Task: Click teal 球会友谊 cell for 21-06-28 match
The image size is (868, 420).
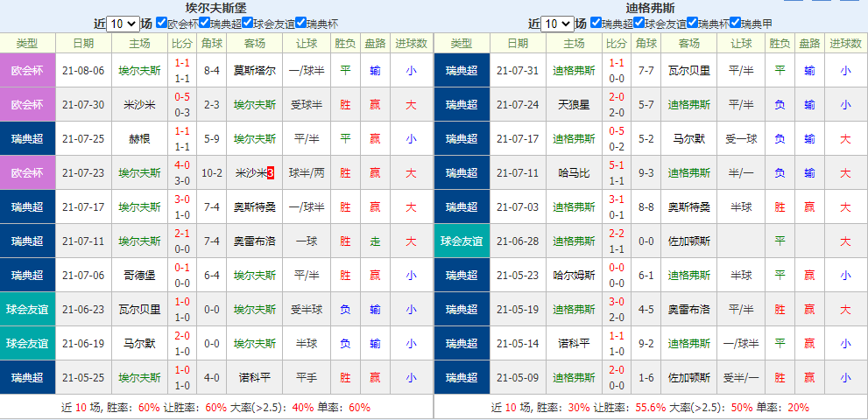Action: point(462,241)
